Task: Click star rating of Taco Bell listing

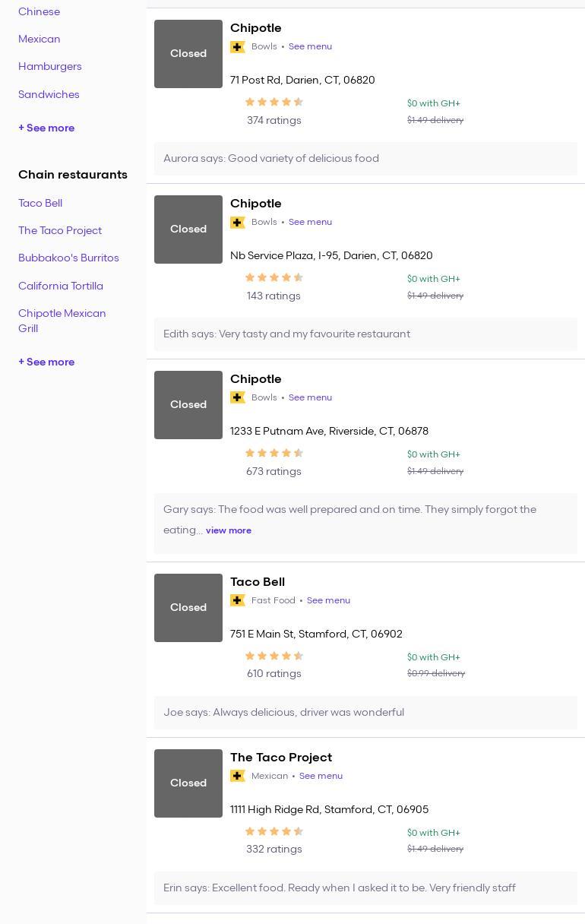Action: click(274, 656)
